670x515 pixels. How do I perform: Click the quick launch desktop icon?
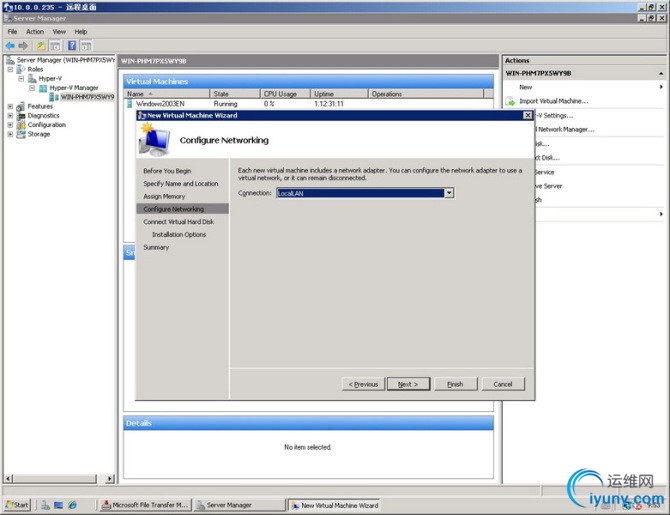[x=59, y=505]
